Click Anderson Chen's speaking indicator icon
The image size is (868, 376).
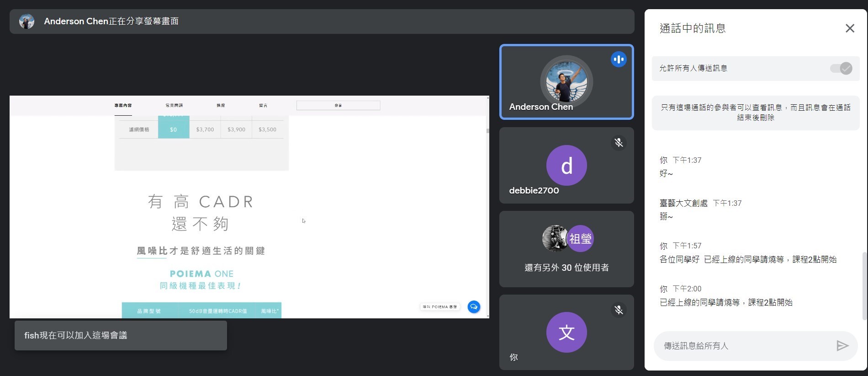(619, 59)
